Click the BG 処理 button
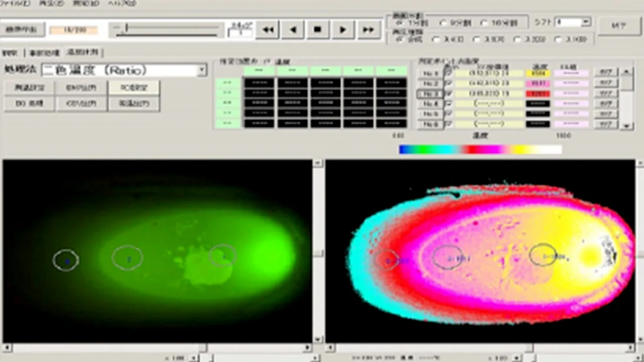This screenshot has height=362, width=644. coord(29,104)
